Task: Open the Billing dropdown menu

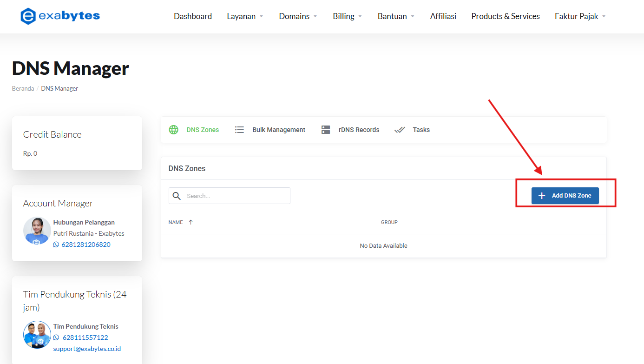Action: [347, 16]
